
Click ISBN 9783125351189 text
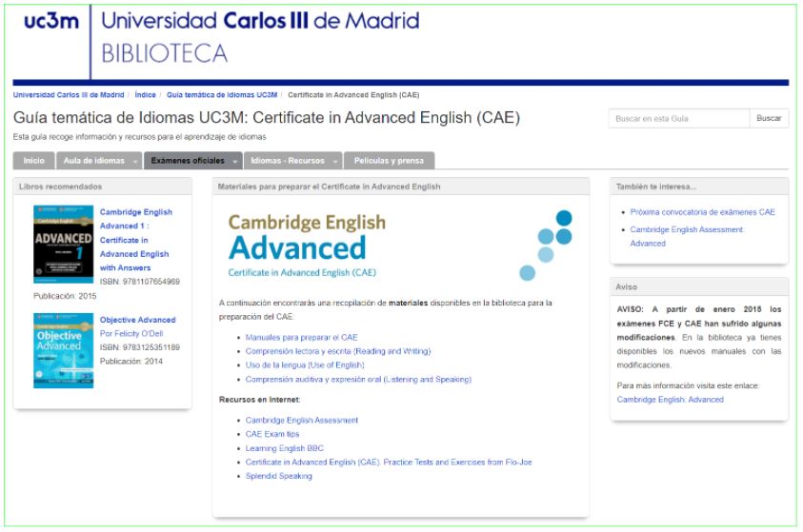pyautogui.click(x=140, y=347)
